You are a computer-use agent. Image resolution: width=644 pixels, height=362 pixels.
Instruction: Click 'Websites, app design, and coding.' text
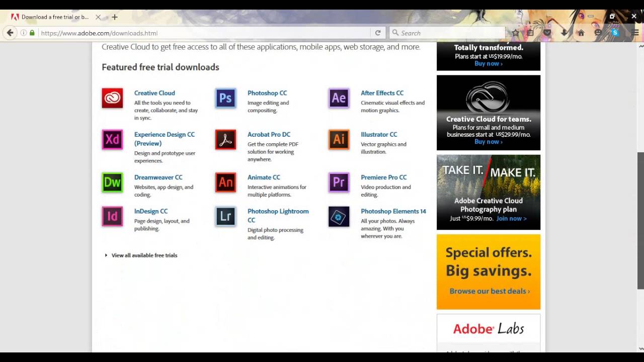click(164, 191)
